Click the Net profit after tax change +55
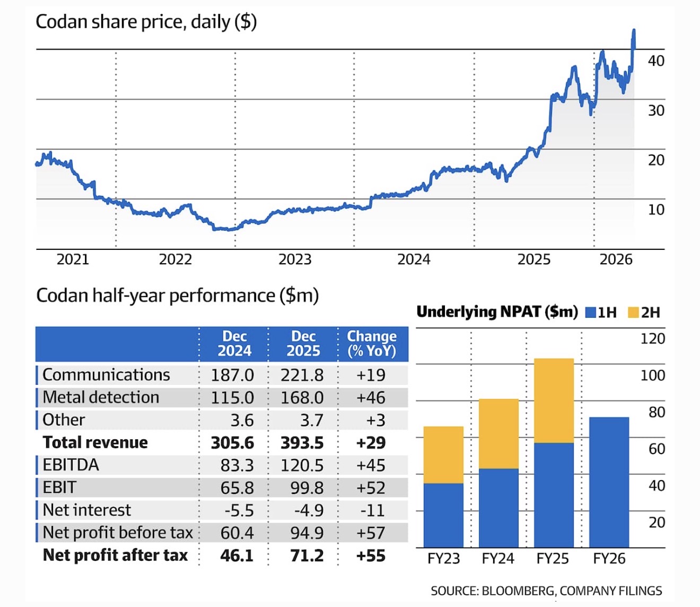The image size is (700, 607). (x=371, y=556)
